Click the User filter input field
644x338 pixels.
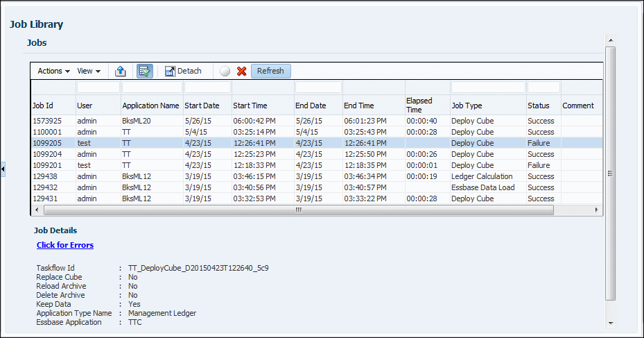pyautogui.click(x=98, y=87)
